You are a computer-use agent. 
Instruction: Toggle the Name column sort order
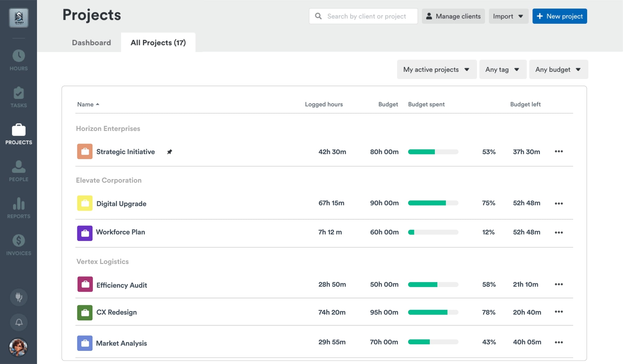(x=88, y=104)
